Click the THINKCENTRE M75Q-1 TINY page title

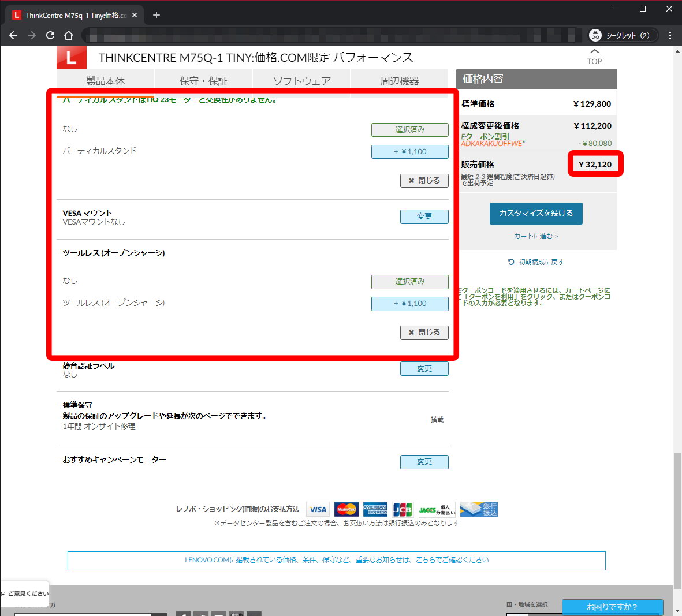pos(256,57)
